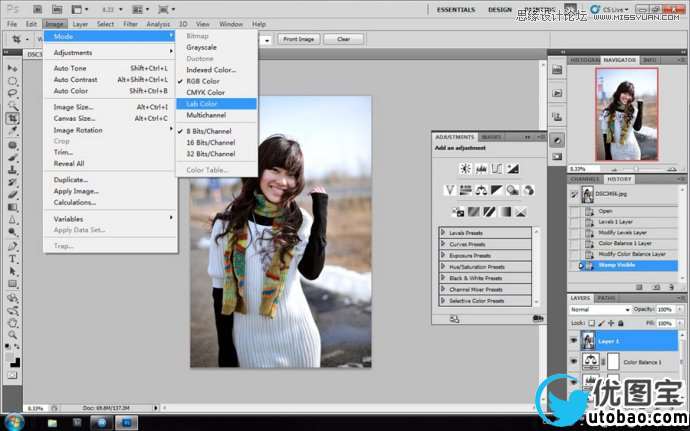Toggle visibility of Color Balance 1 layer
This screenshot has width=690, height=431.
click(574, 363)
